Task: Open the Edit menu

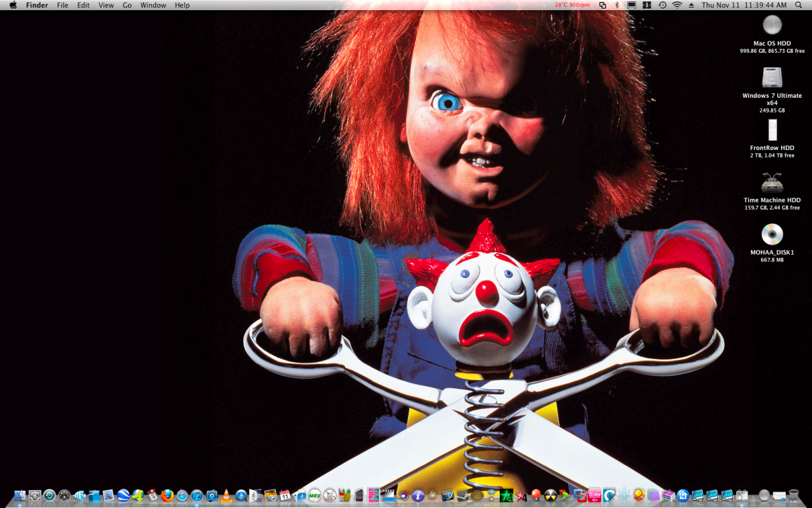Action: (x=83, y=5)
